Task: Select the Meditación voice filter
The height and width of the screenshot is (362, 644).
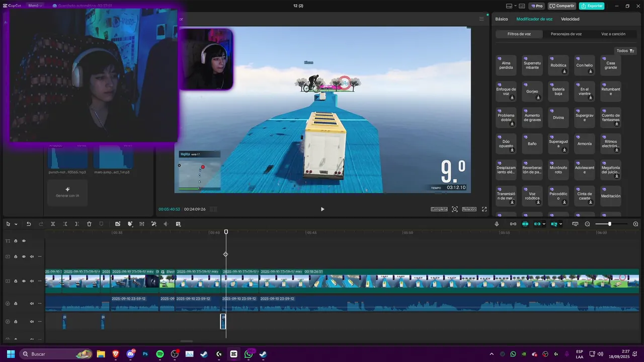Action: coord(611,196)
